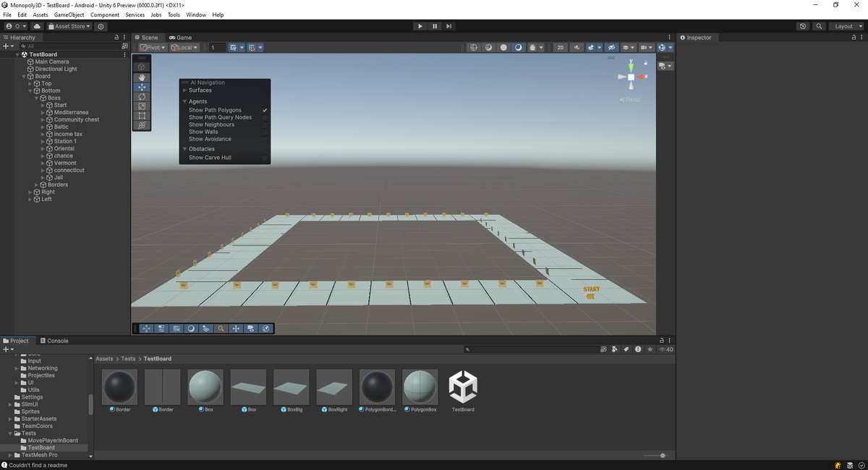Select the Hand view tool
The width and height of the screenshot is (868, 470).
[x=142, y=77]
